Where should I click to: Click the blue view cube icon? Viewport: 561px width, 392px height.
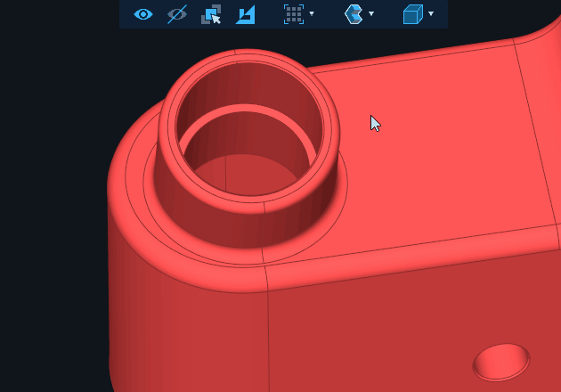click(x=412, y=14)
